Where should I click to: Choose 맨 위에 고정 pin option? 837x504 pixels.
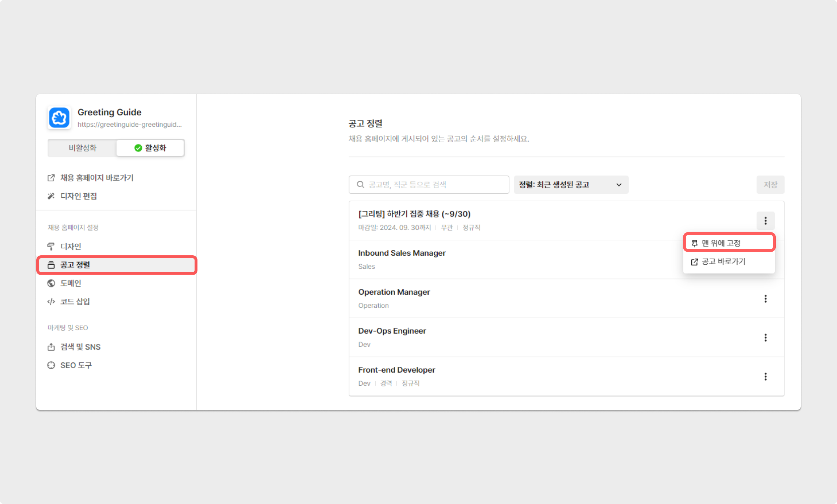[728, 243]
